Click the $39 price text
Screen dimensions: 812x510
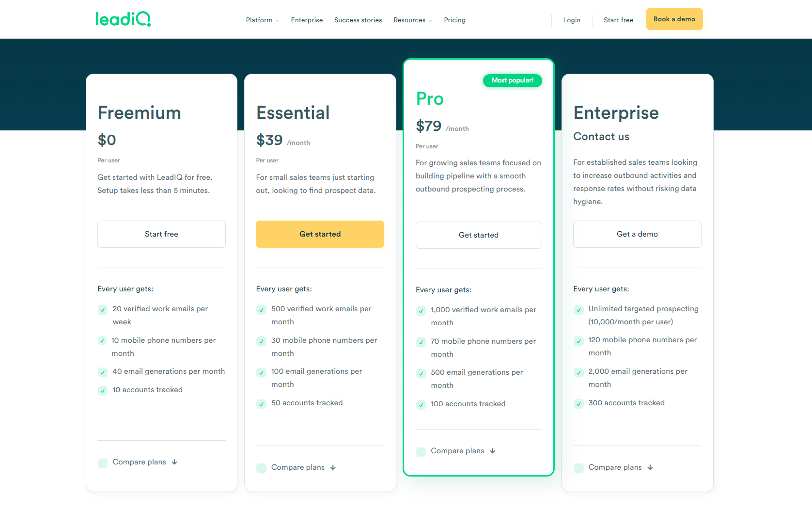(269, 140)
